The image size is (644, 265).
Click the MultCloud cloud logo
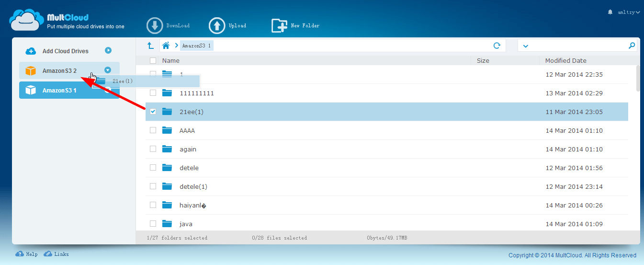click(x=26, y=21)
